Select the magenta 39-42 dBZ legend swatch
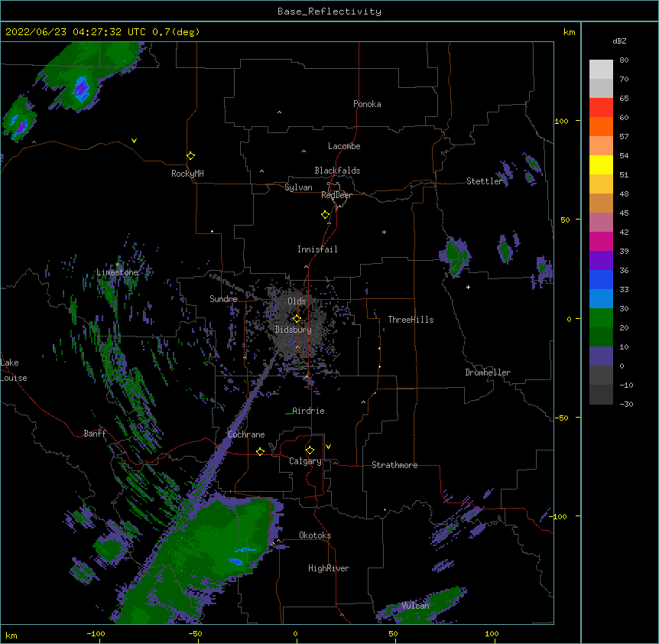Screen dimensions: 659x644 pos(601,241)
